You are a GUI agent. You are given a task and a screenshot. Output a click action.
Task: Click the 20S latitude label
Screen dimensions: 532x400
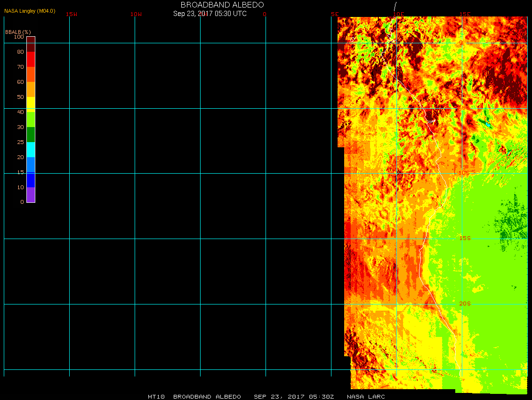[x=465, y=304]
